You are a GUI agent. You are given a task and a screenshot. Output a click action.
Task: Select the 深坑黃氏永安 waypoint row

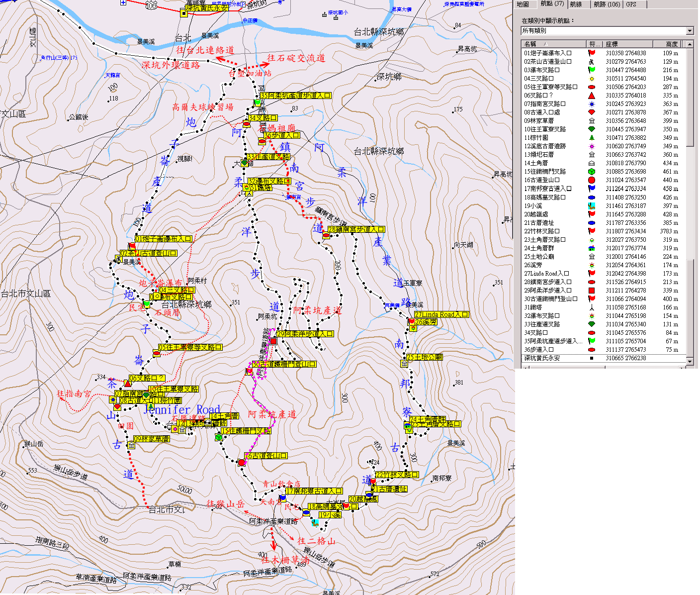(542, 358)
